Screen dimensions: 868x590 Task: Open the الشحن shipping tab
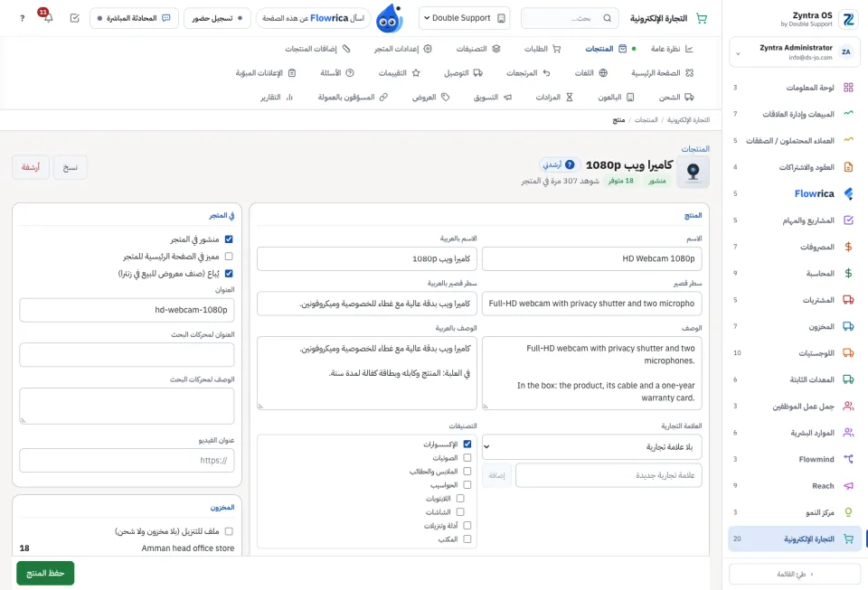tap(676, 98)
